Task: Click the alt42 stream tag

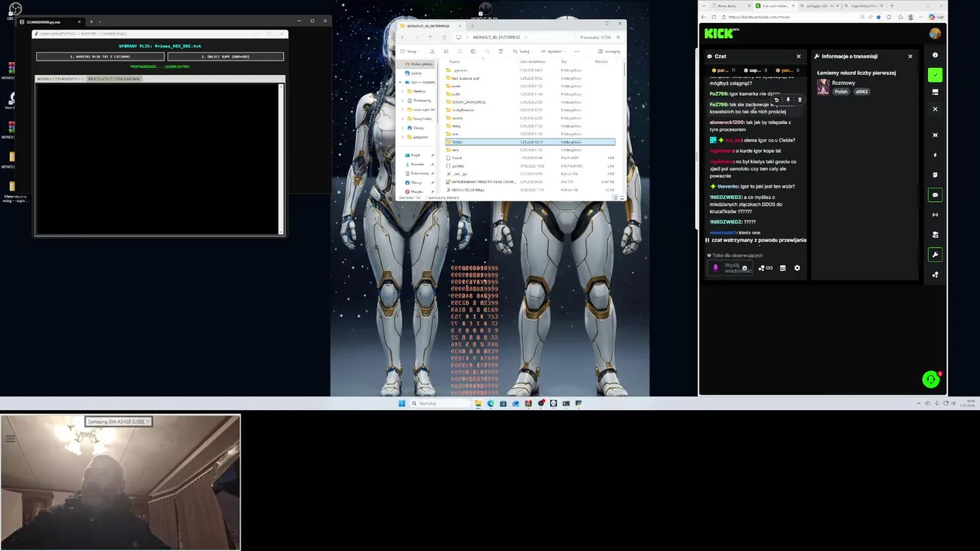Action: pos(861,91)
